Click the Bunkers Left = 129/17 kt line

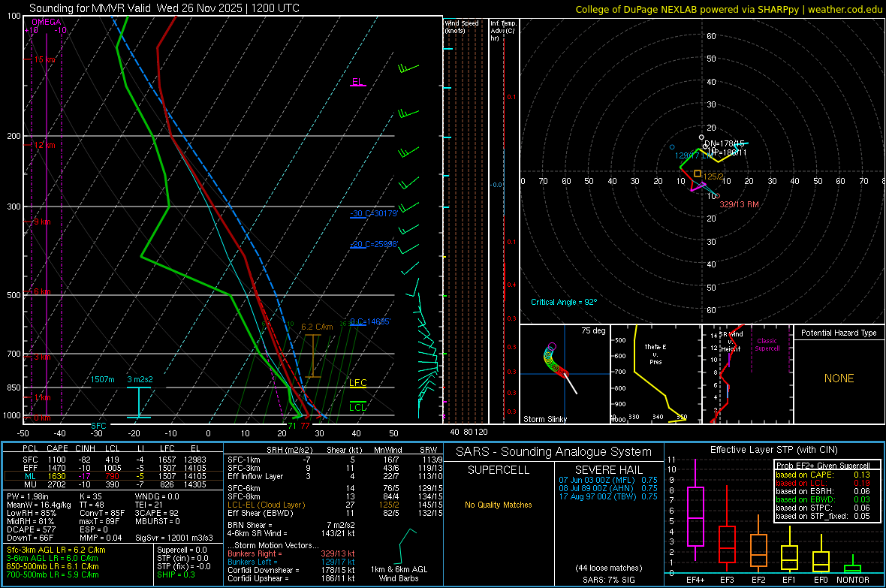pyautogui.click(x=291, y=562)
